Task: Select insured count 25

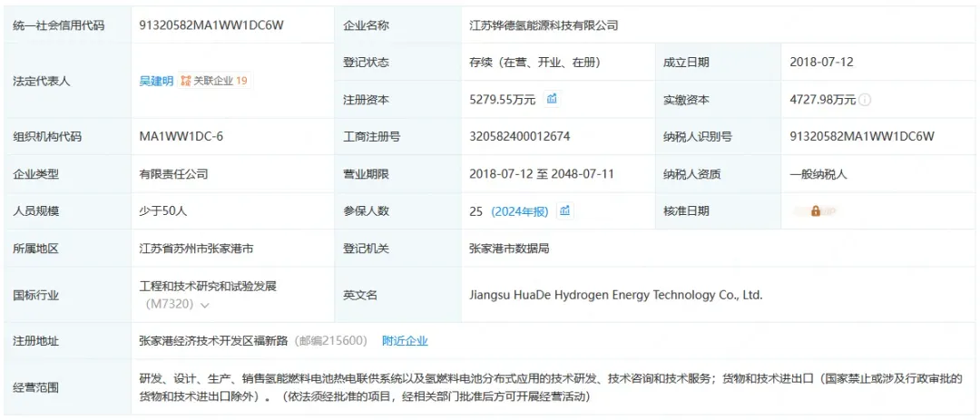Action: tap(476, 211)
